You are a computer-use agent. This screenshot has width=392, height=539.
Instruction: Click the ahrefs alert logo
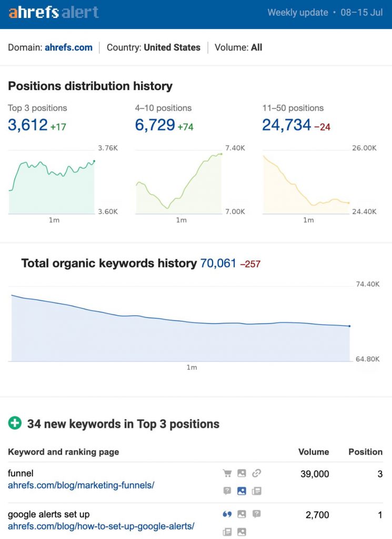pos(54,13)
